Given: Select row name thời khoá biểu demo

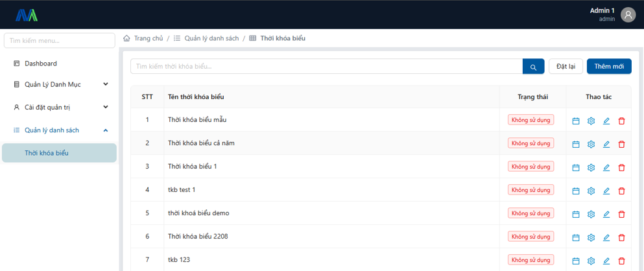Looking at the screenshot, I should 199,213.
